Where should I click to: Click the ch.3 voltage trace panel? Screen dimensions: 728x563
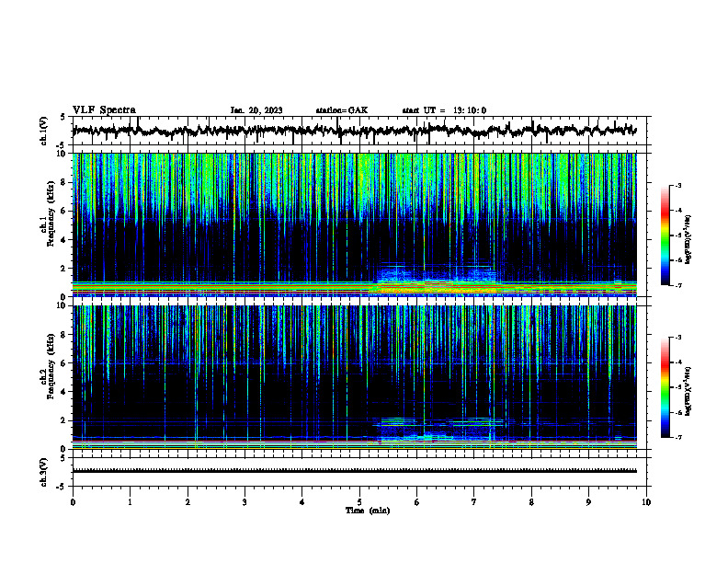point(359,472)
